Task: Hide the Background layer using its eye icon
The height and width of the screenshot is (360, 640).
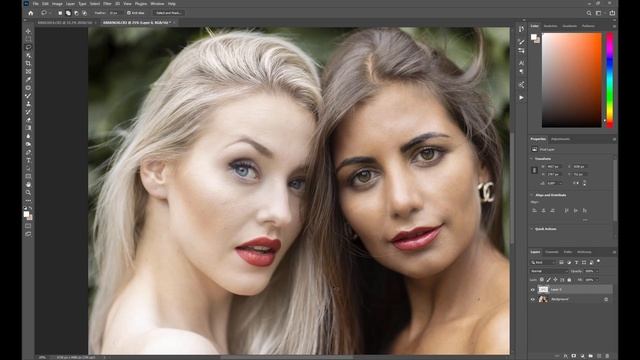Action: coord(533,300)
